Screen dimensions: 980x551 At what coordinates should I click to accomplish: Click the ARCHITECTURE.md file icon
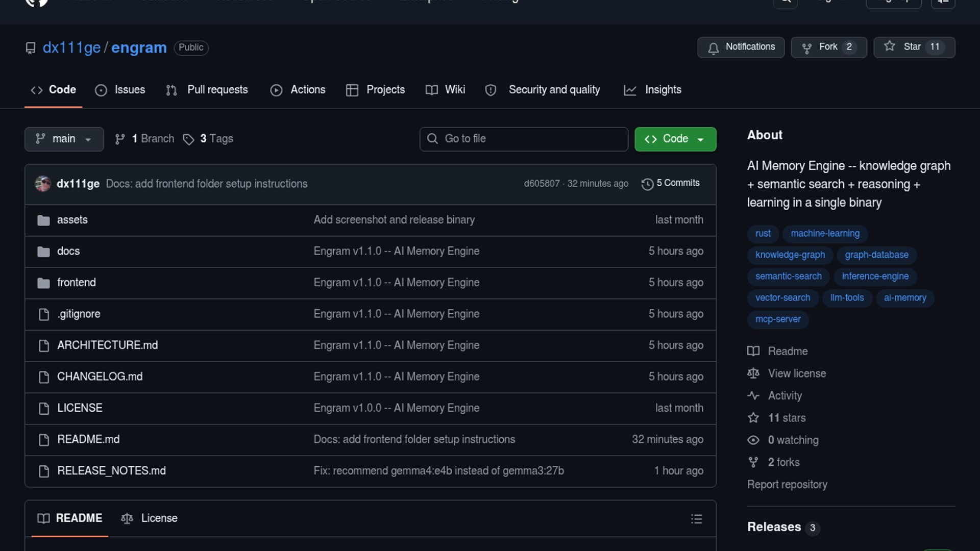[x=44, y=346]
